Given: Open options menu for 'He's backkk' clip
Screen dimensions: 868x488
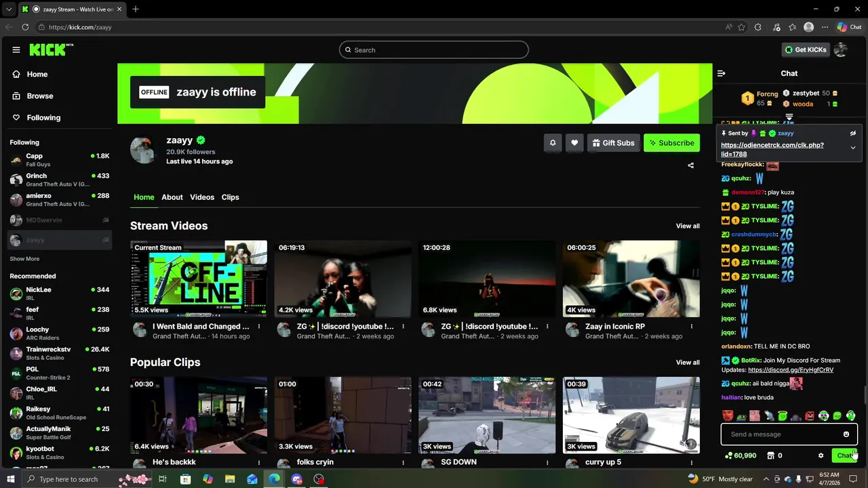Looking at the screenshot, I should coord(259,463).
